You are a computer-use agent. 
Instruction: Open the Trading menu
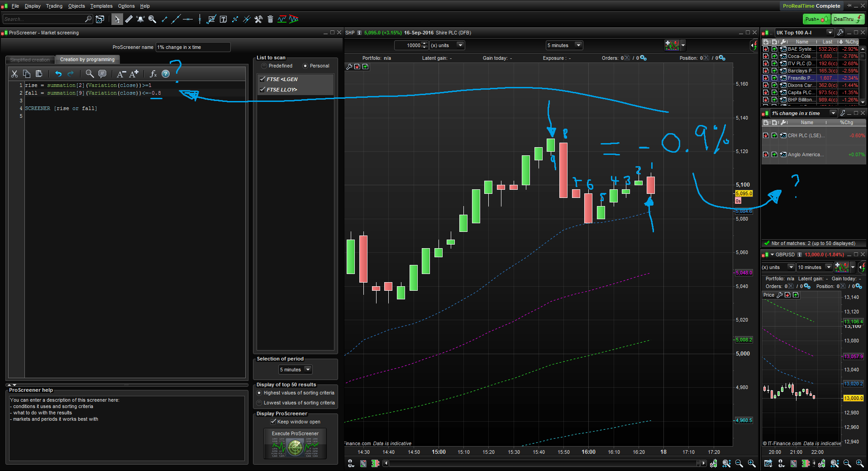point(54,6)
